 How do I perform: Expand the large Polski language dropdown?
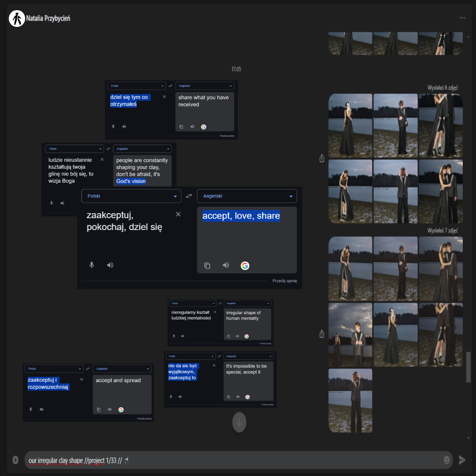click(x=131, y=196)
